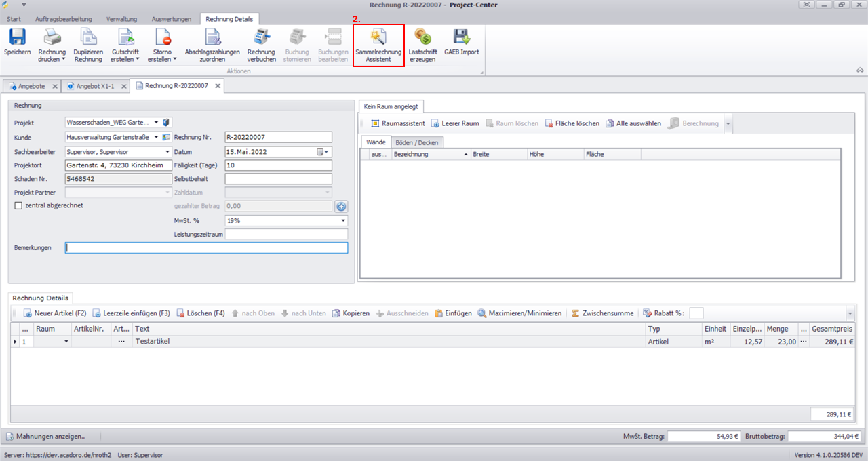Launch the GAEB Import tool
Image resolution: width=868 pixels, height=461 pixels.
click(x=461, y=39)
